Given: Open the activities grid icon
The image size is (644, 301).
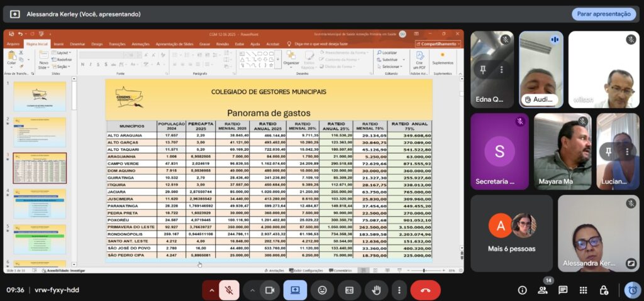Looking at the screenshot, I should [x=584, y=290].
